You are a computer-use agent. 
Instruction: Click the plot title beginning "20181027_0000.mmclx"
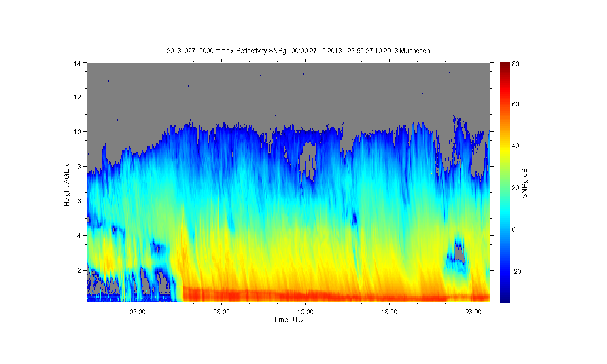(x=298, y=51)
